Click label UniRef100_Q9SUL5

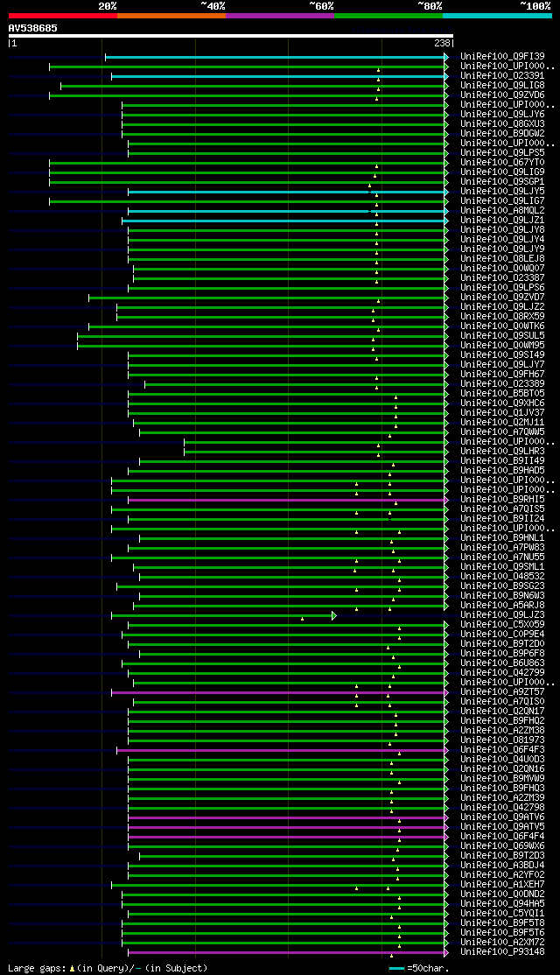click(x=502, y=336)
